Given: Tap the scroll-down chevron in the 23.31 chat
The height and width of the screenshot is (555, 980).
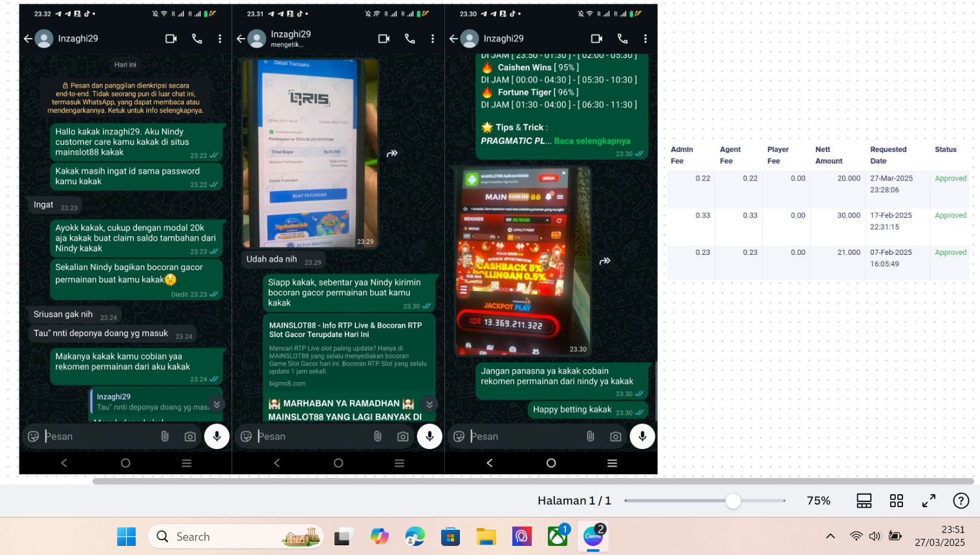Looking at the screenshot, I should pyautogui.click(x=430, y=404).
